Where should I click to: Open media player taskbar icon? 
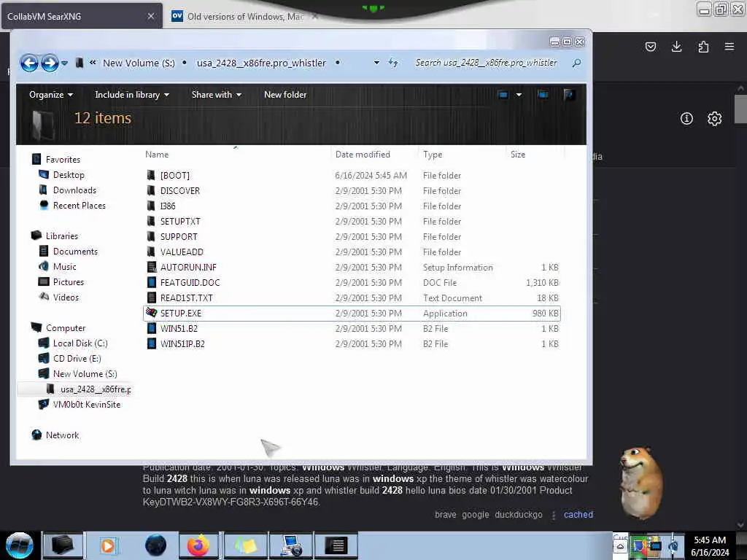(108, 545)
